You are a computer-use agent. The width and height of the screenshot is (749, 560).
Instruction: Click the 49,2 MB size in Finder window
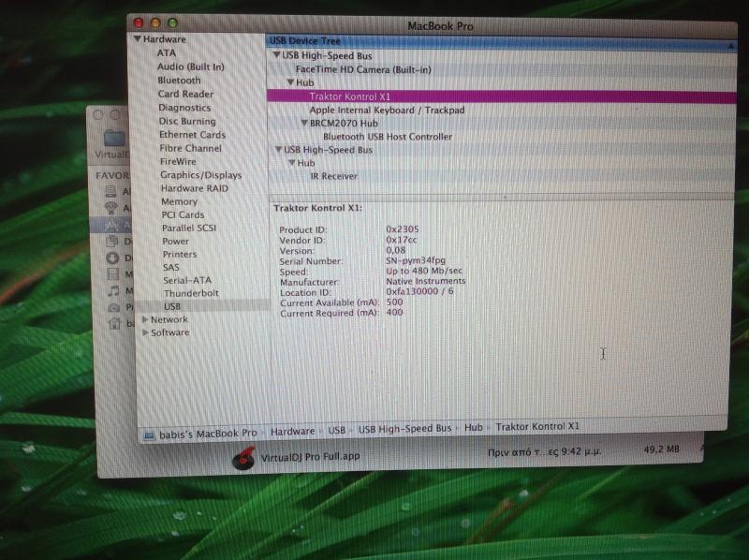pos(662,449)
